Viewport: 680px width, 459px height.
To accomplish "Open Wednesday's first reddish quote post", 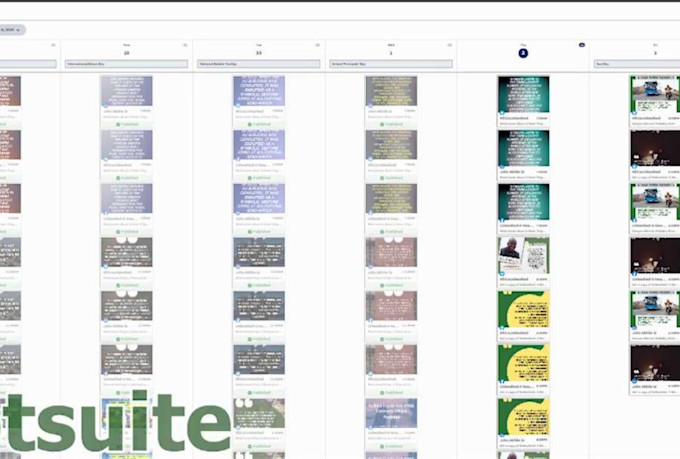I will (391, 263).
